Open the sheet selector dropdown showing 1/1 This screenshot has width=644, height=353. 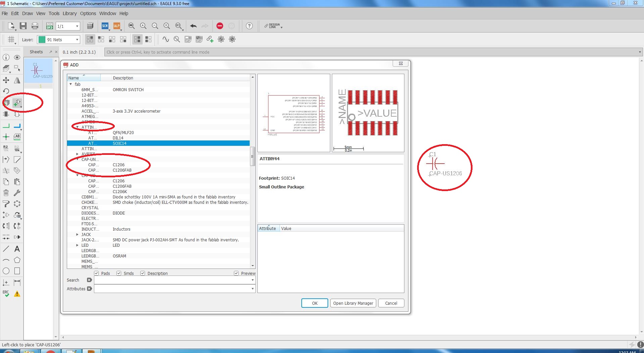(x=68, y=26)
